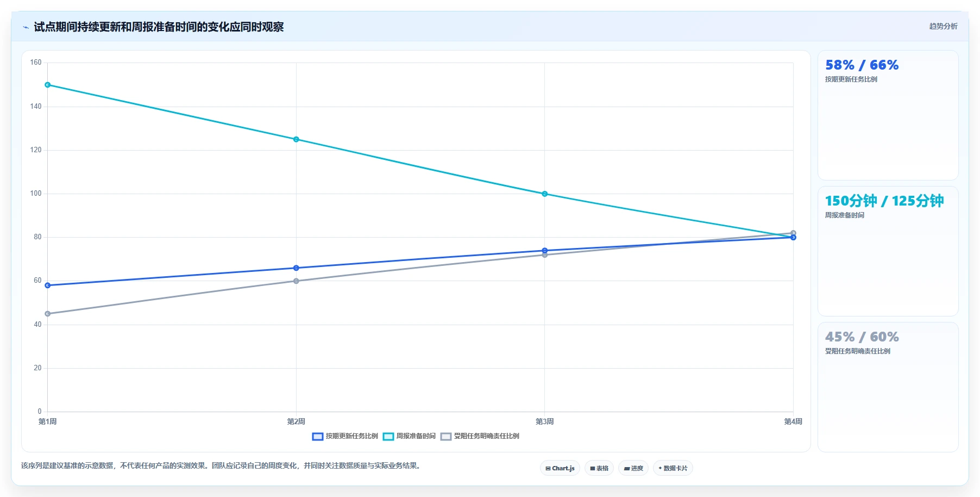
Task: Click the Chart.js chip
Action: click(560, 468)
